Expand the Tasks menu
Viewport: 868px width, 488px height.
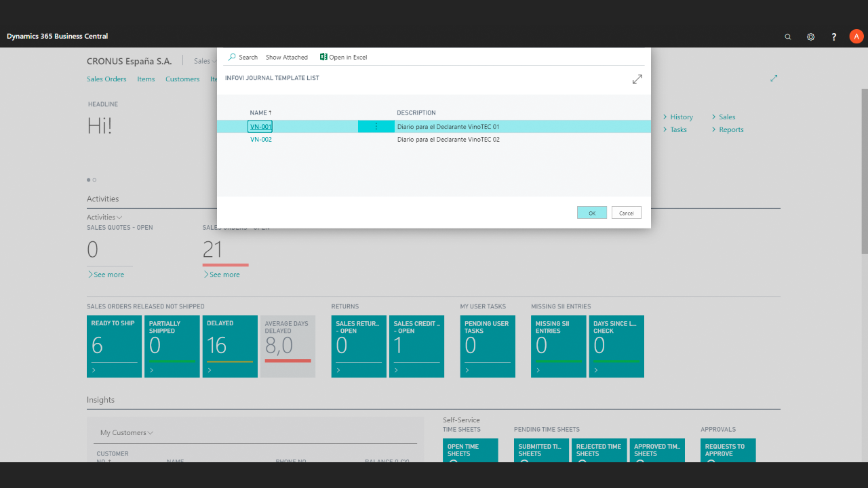[675, 130]
